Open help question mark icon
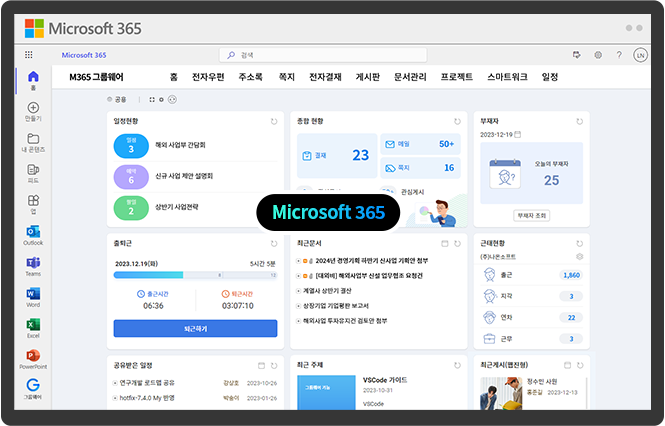665x426 pixels. [619, 55]
